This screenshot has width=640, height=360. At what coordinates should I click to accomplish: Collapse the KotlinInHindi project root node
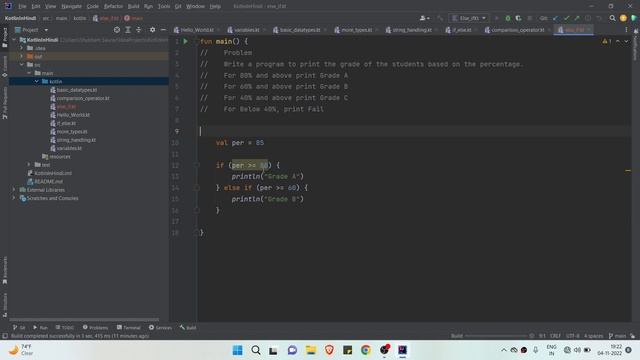click(x=15, y=40)
